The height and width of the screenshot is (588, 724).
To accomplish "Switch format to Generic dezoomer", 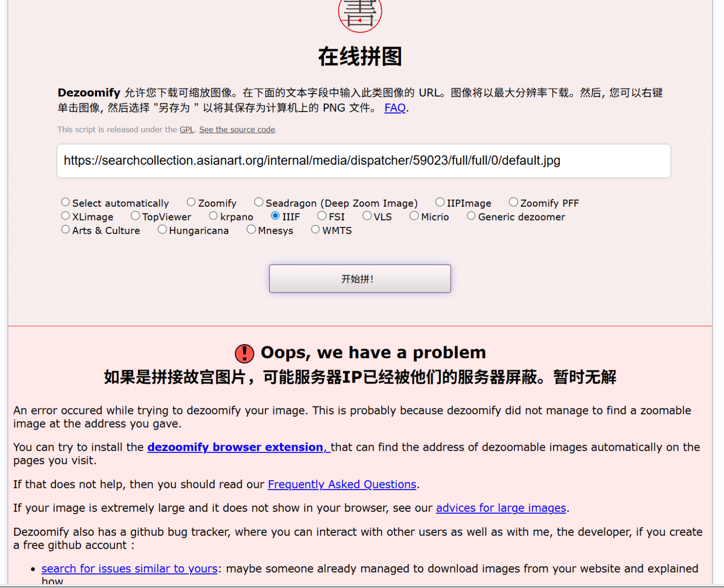I will 472,215.
